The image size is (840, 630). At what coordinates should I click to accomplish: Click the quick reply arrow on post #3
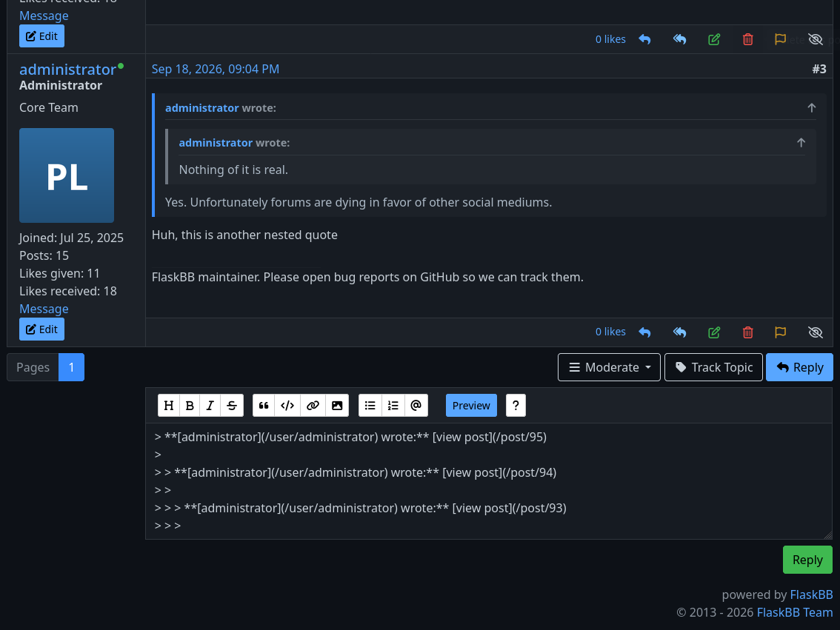click(x=644, y=332)
